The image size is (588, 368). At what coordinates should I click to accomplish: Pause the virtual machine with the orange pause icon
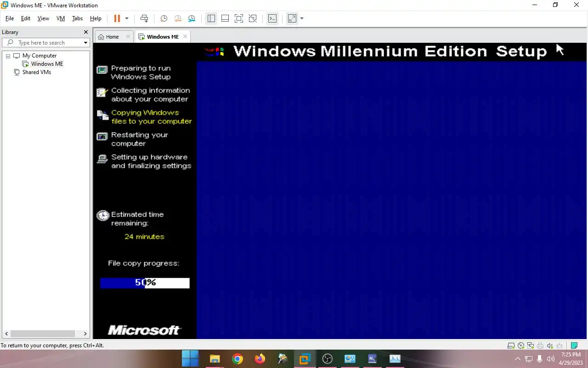point(117,18)
